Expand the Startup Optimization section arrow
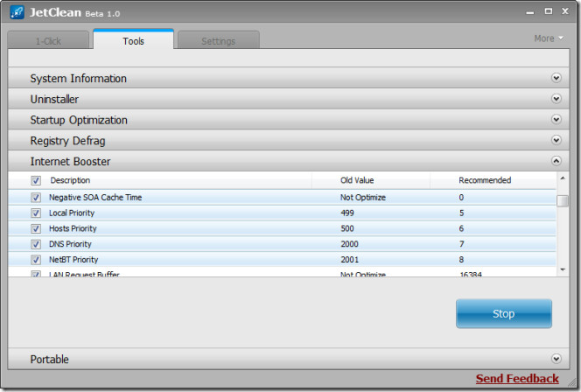 pos(556,119)
